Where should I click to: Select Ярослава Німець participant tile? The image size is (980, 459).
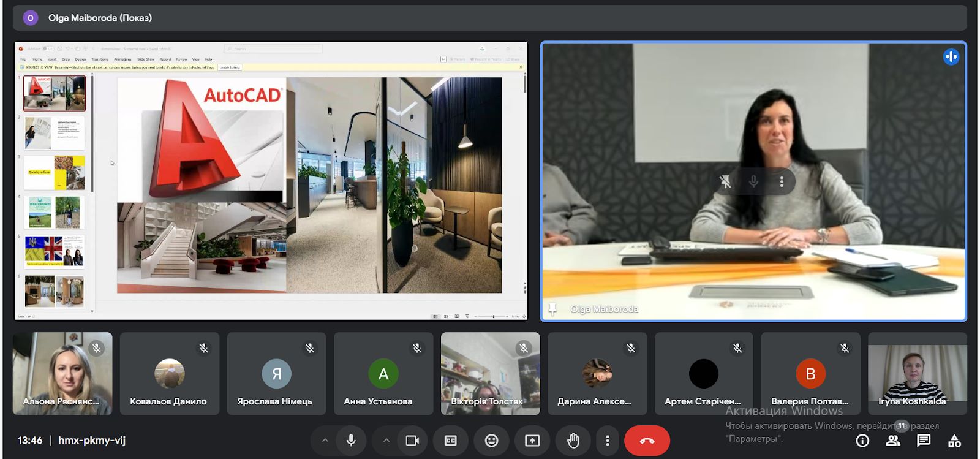(x=276, y=374)
